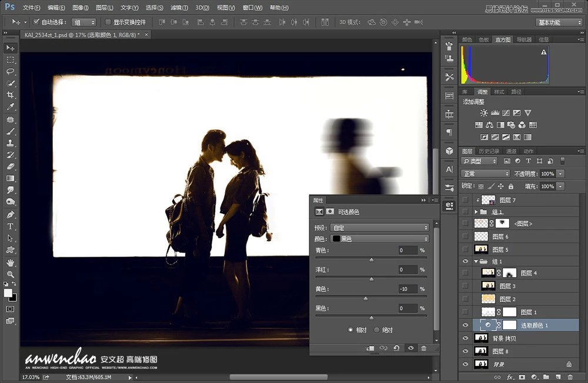
Task: Add a layer mask button
Action: click(522, 377)
